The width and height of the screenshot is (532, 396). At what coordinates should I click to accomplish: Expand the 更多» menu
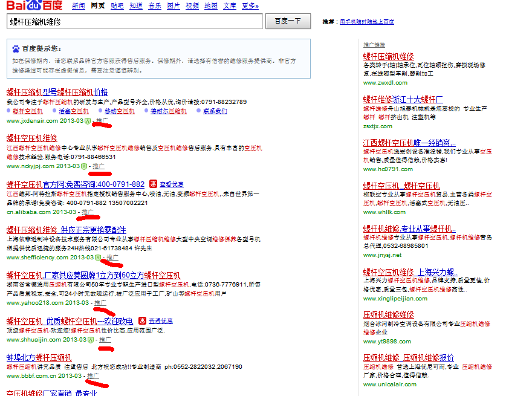pos(250,6)
